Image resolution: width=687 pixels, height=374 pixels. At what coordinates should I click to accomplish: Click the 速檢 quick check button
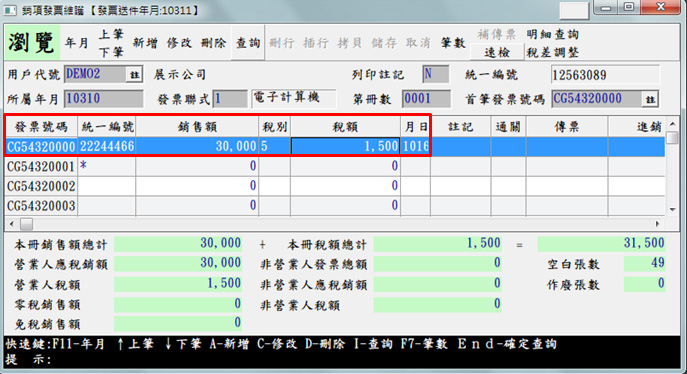tap(497, 53)
